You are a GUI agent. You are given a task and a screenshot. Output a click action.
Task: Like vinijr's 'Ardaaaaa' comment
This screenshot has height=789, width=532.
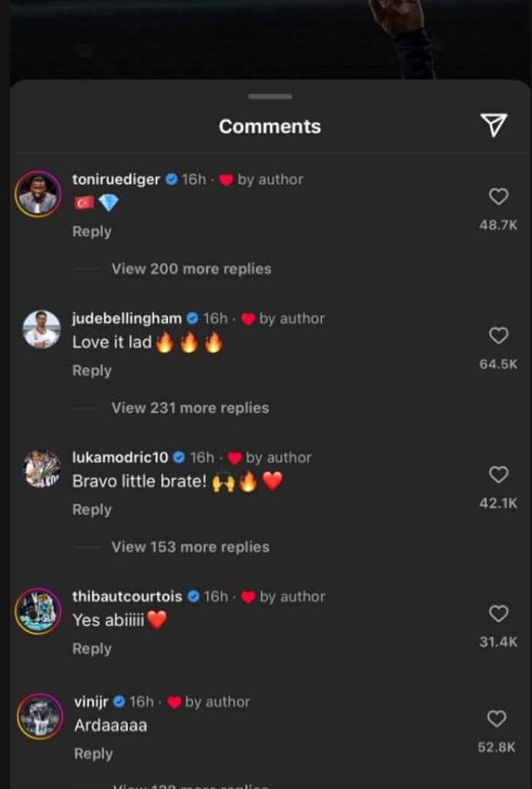[x=498, y=719]
